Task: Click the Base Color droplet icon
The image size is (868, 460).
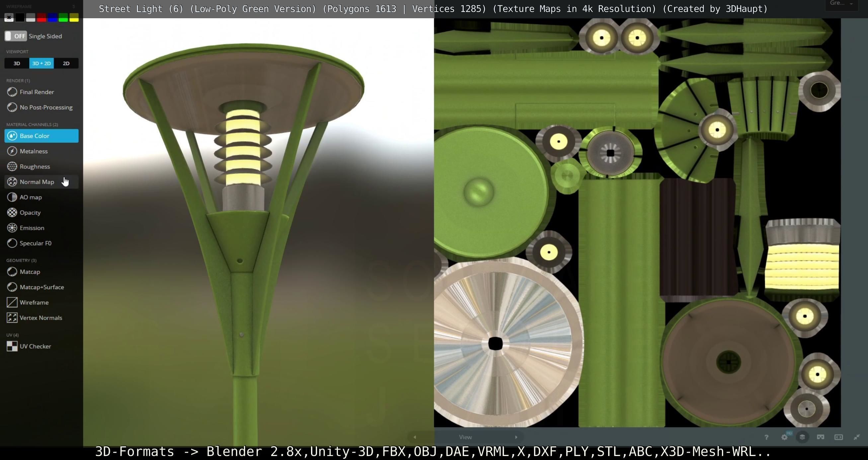Action: pos(12,136)
